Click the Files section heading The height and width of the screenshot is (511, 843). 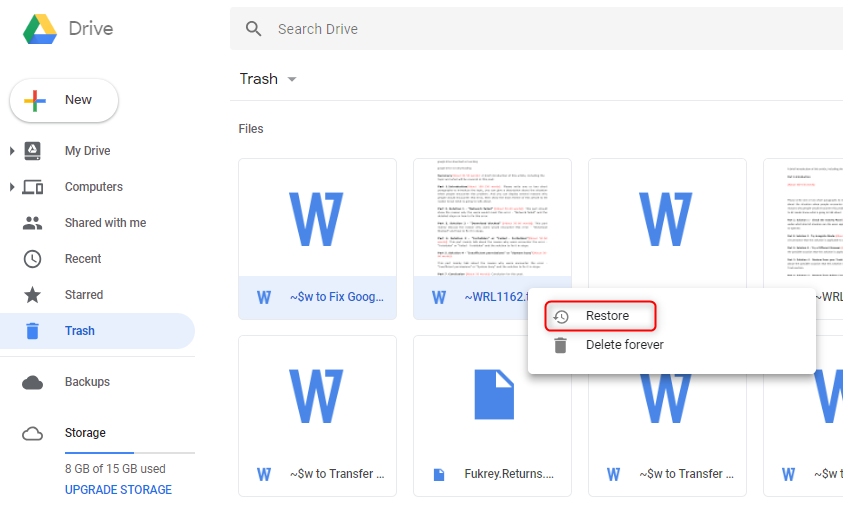click(251, 129)
